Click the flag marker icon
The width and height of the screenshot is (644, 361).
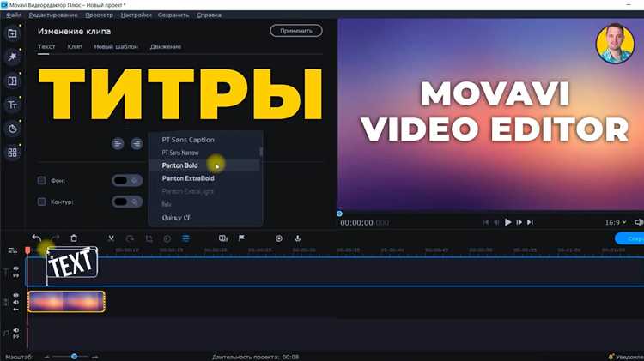[x=241, y=238]
